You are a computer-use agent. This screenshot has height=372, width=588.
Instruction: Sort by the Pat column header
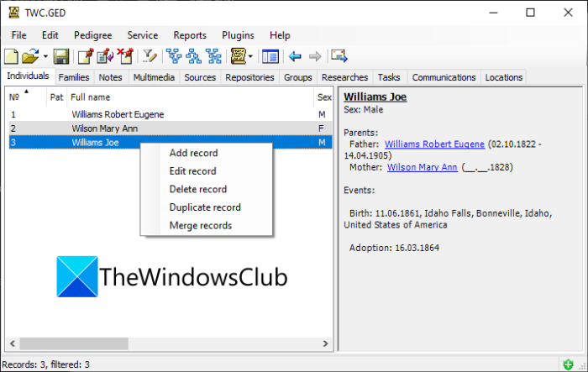56,97
